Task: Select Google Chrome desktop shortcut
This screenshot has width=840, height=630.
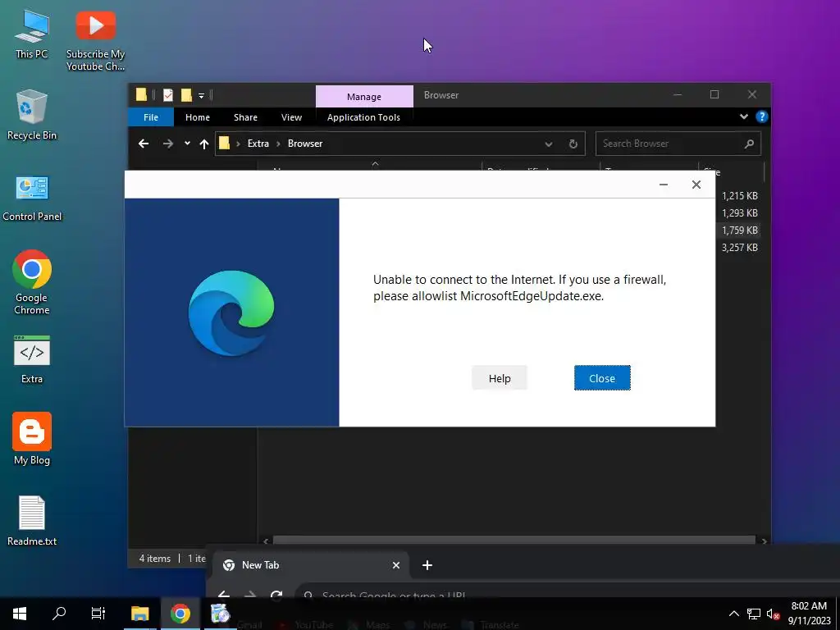Action: 32,282
